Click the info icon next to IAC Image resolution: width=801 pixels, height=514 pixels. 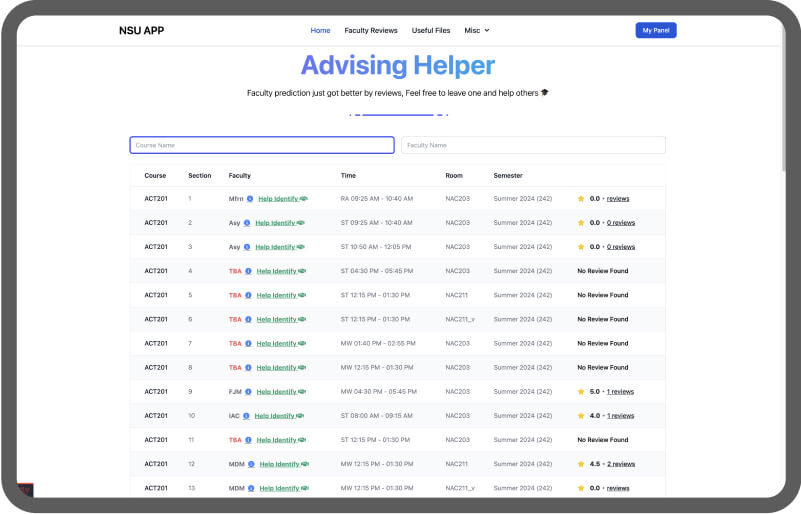[x=247, y=416]
